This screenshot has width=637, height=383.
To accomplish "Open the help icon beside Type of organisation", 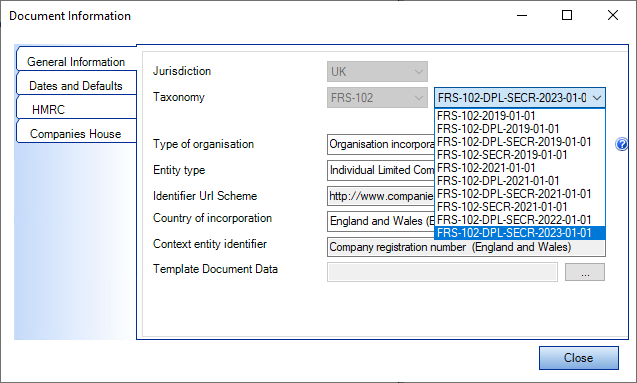I will tap(622, 144).
